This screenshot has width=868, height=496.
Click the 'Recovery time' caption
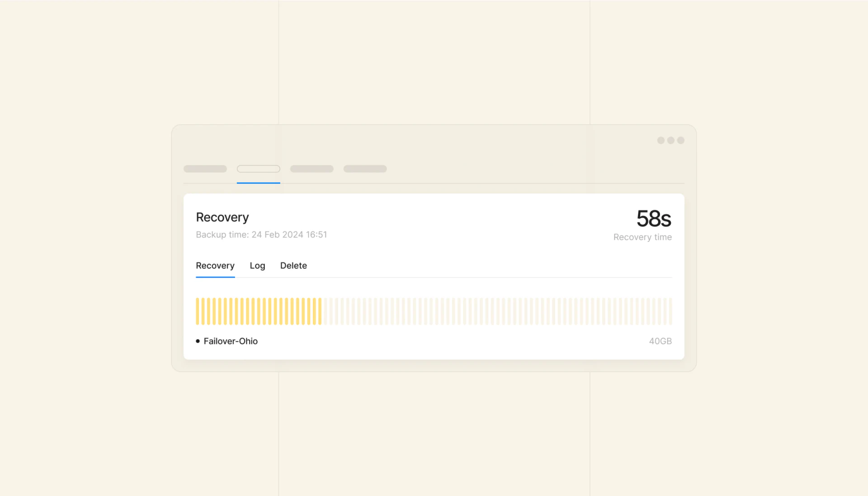642,237
